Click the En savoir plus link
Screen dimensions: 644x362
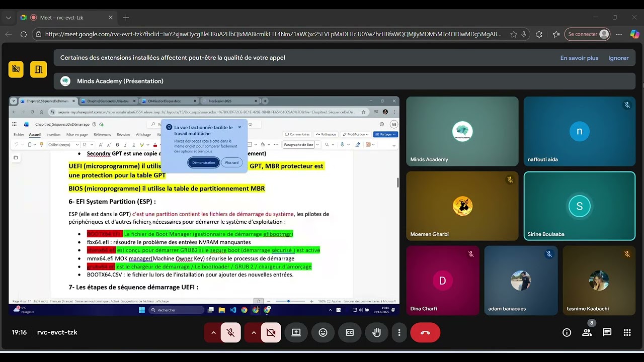[579, 58]
